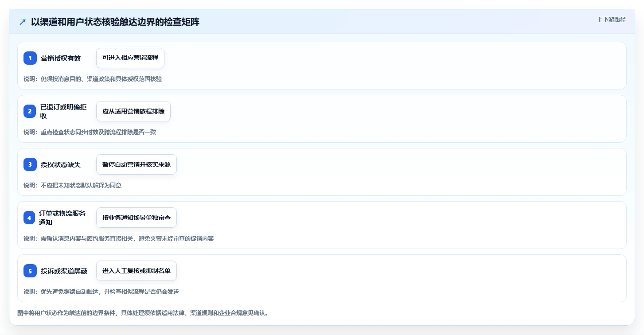Click the 可进入相应营销流程 button
The image size is (644, 335).
(x=130, y=58)
